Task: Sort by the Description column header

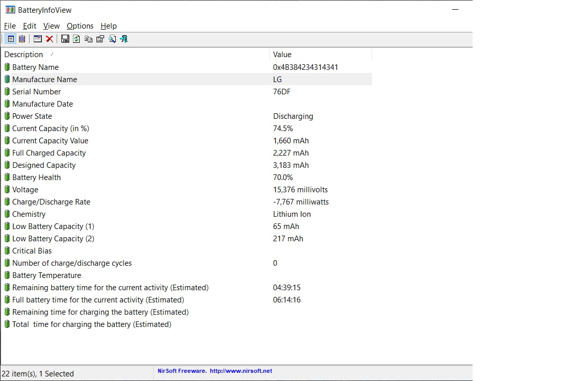Action: tap(135, 55)
